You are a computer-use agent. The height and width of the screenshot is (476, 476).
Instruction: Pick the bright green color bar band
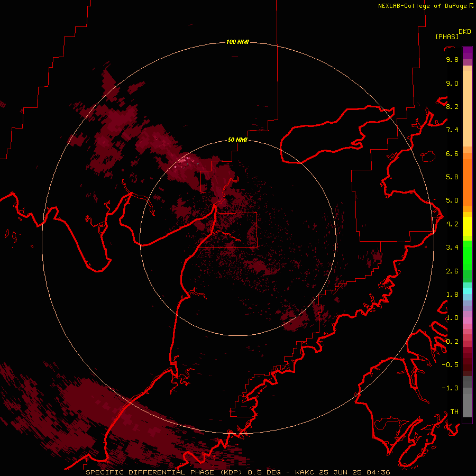click(467, 255)
